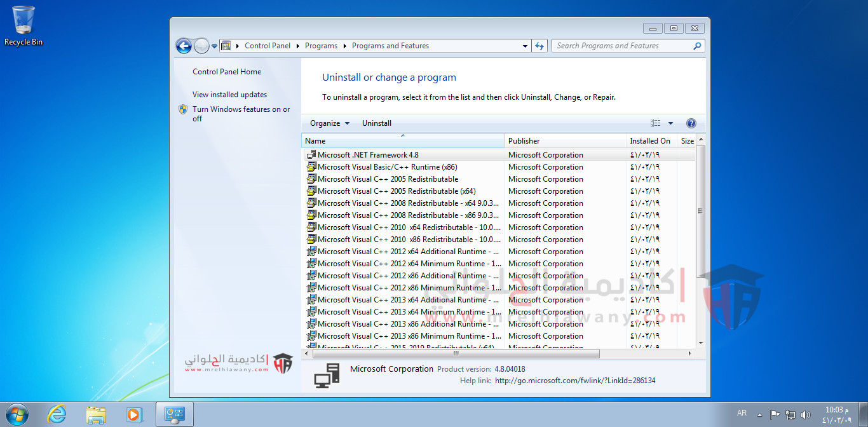
Task: Click the Back navigation arrow button
Action: [184, 46]
